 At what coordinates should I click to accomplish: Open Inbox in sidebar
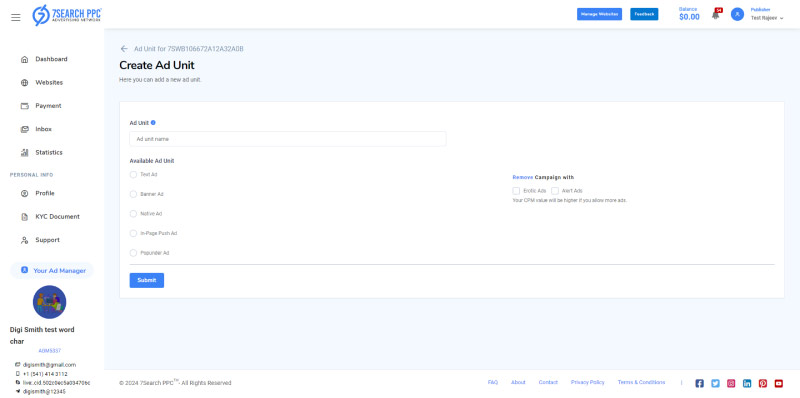(43, 130)
